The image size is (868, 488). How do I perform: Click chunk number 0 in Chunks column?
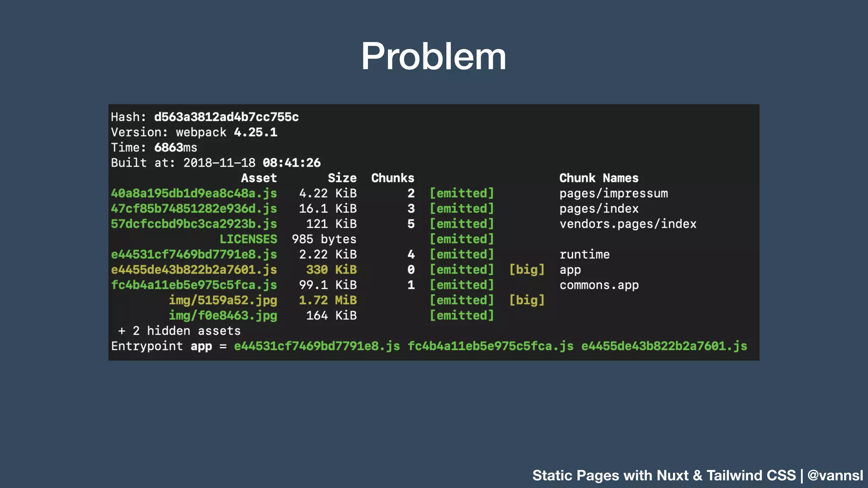pyautogui.click(x=411, y=269)
